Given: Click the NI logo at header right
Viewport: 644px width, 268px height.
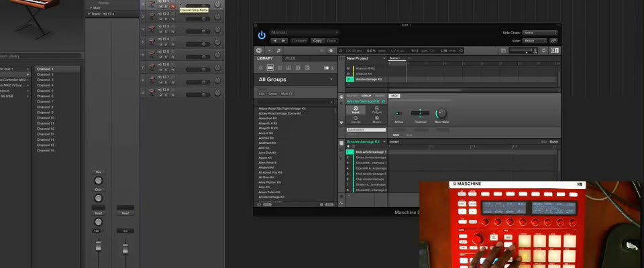Looking at the screenshot, I should pyautogui.click(x=555, y=50).
